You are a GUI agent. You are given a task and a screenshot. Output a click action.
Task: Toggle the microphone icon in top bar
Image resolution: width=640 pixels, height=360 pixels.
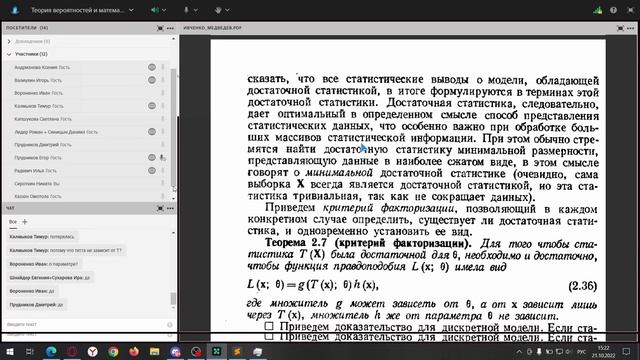(x=186, y=10)
